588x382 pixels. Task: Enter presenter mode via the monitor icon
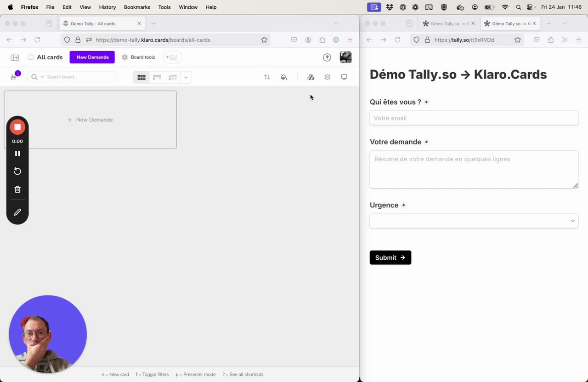point(344,77)
